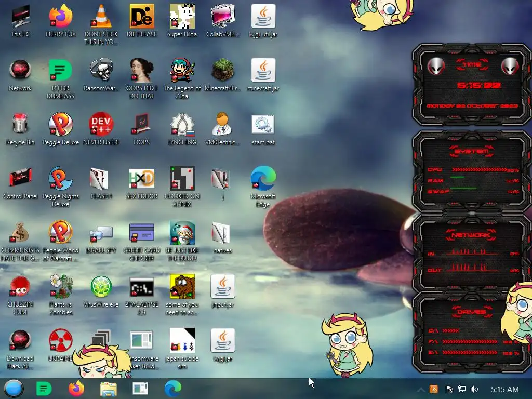Select the FLASH ! desktop icon
The height and width of the screenshot is (399, 532).
point(101,183)
